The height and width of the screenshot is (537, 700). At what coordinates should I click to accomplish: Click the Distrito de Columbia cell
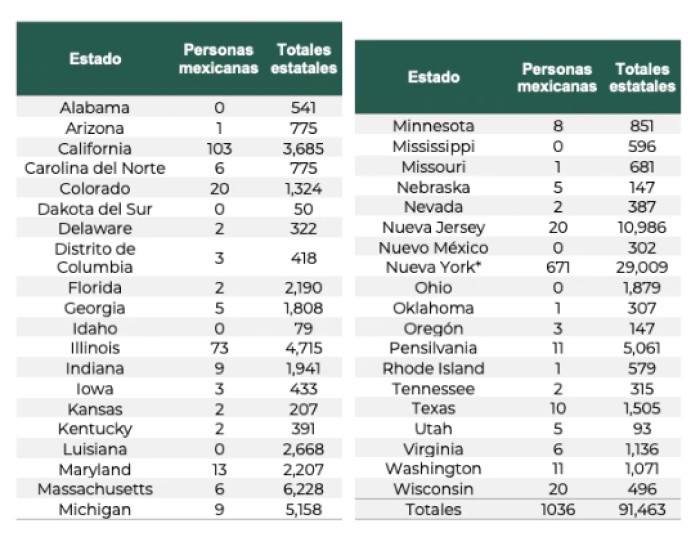click(x=95, y=258)
